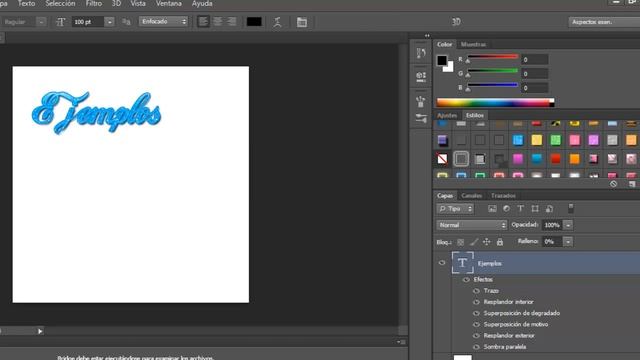Hide the Ejemplos text layer
The width and height of the screenshot is (640, 360).
pyautogui.click(x=442, y=263)
